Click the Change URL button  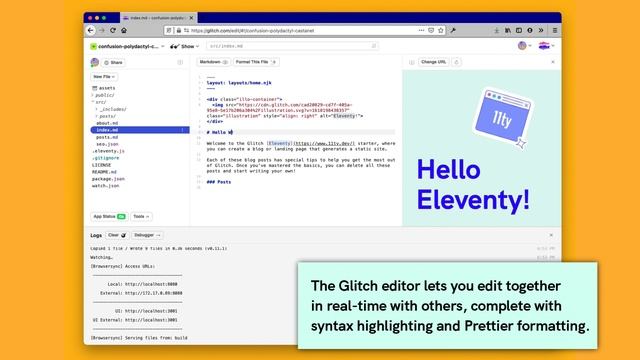coord(433,62)
